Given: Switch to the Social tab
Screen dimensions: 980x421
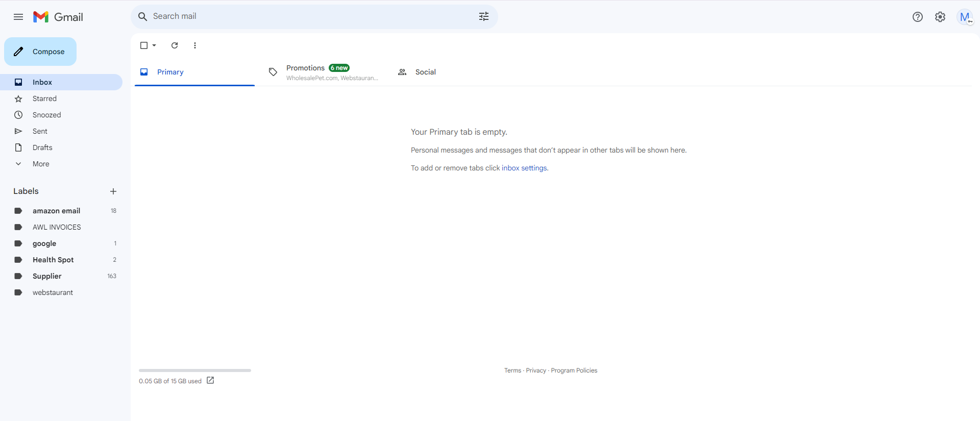Looking at the screenshot, I should coord(452,72).
